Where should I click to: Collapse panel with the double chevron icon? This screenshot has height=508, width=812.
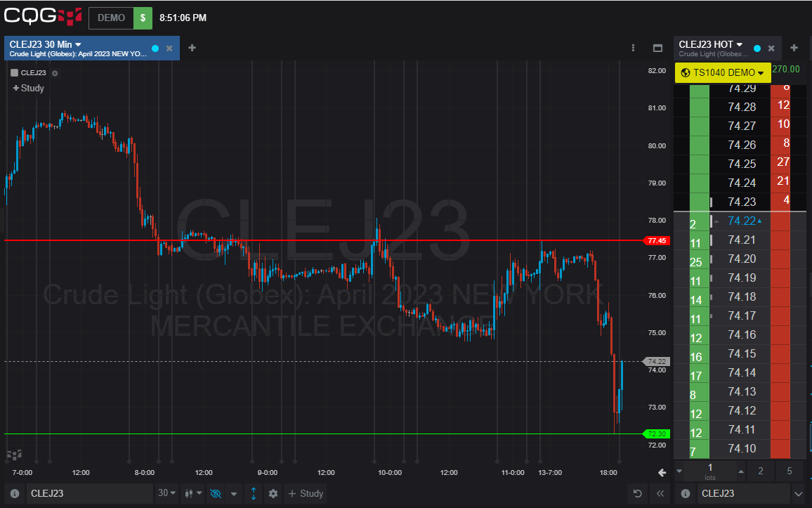pos(660,493)
